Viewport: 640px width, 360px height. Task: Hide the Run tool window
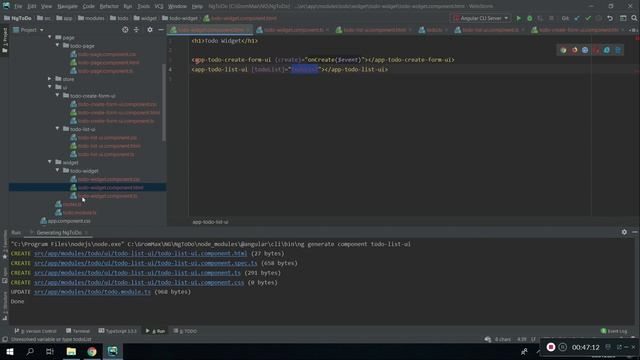coord(635,232)
